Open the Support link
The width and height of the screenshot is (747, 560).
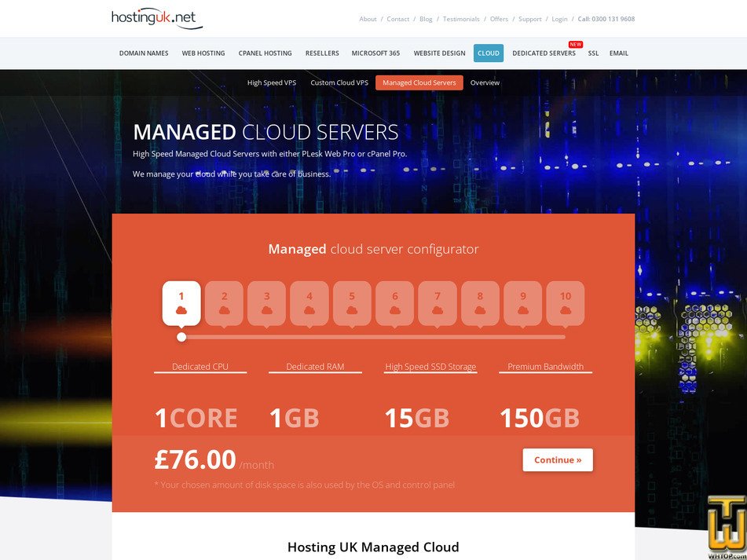[530, 19]
